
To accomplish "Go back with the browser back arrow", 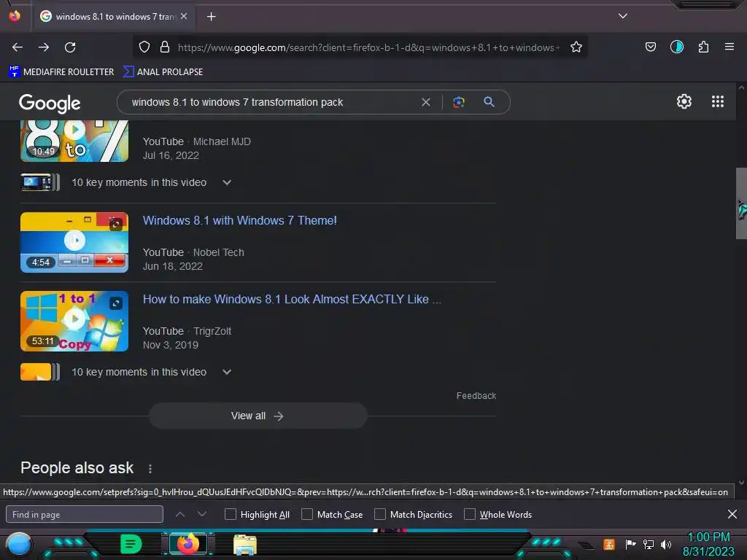I will (18, 47).
